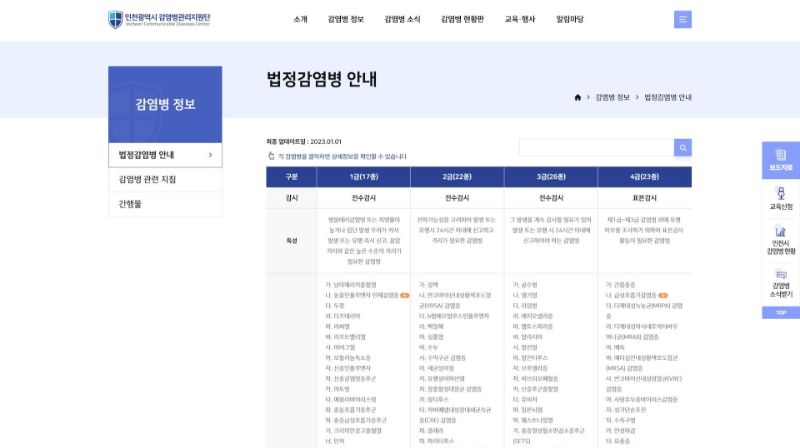Open 성홍열 disease entry
This screenshot has height=448, width=800.
click(431, 337)
